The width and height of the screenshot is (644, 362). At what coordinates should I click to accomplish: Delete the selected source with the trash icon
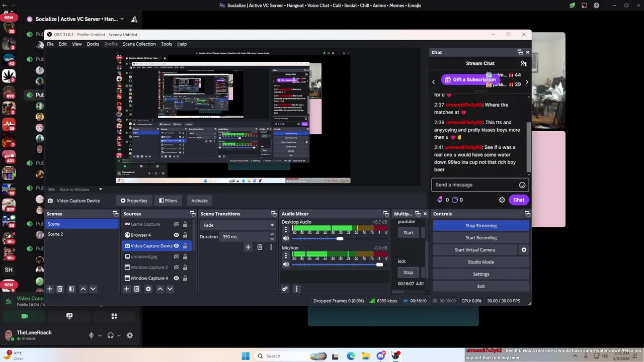tap(136, 289)
